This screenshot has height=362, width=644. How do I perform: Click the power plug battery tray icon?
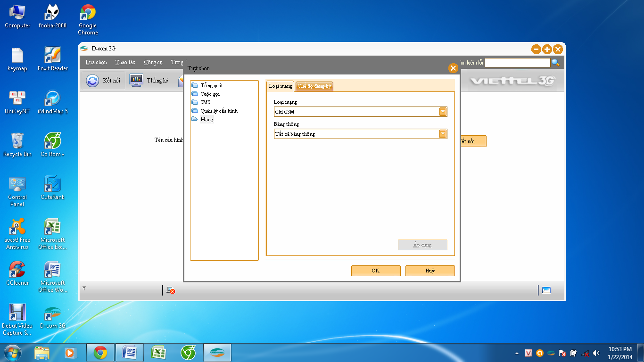click(574, 353)
